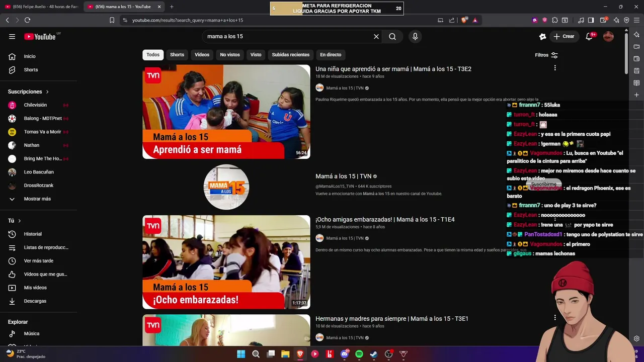The height and width of the screenshot is (362, 644).
Task: Select the En directo filter chip
Action: 331,55
